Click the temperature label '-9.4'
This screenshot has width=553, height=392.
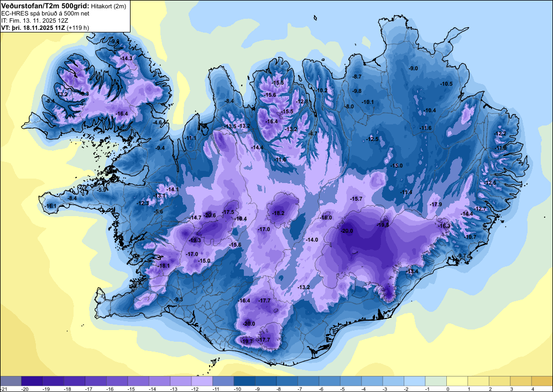[160, 148]
